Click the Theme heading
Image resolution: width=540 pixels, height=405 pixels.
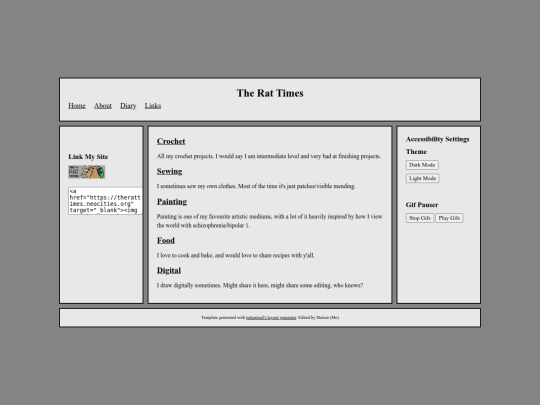(x=416, y=152)
